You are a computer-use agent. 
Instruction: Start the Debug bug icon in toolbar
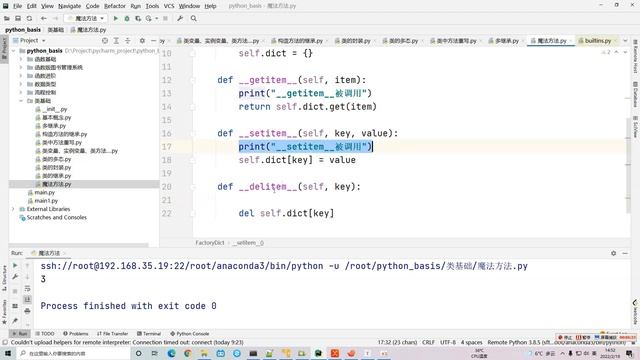tap(127, 18)
